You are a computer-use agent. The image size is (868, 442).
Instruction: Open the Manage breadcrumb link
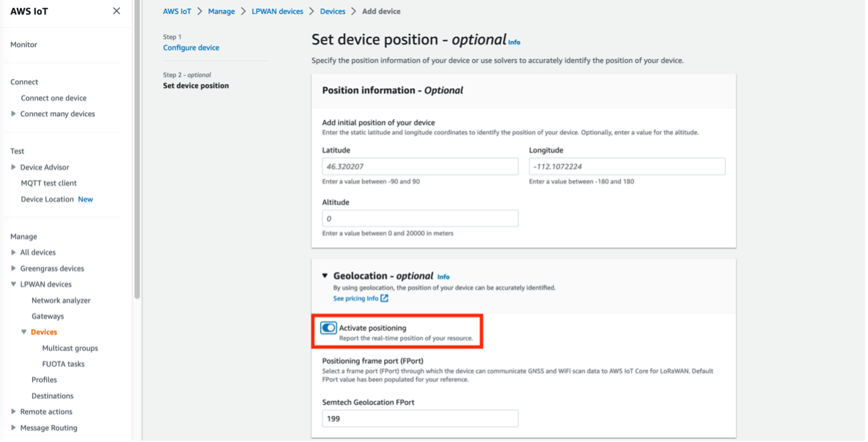pyautogui.click(x=221, y=11)
